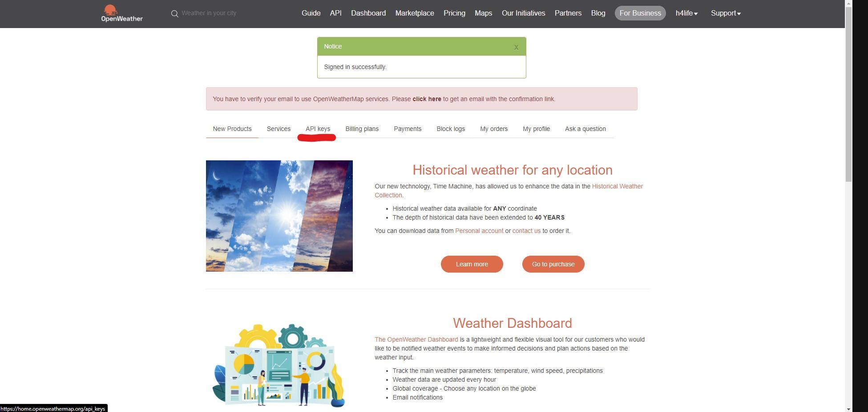
Task: Focus the 'Weather in your city' search field
Action: tap(209, 13)
